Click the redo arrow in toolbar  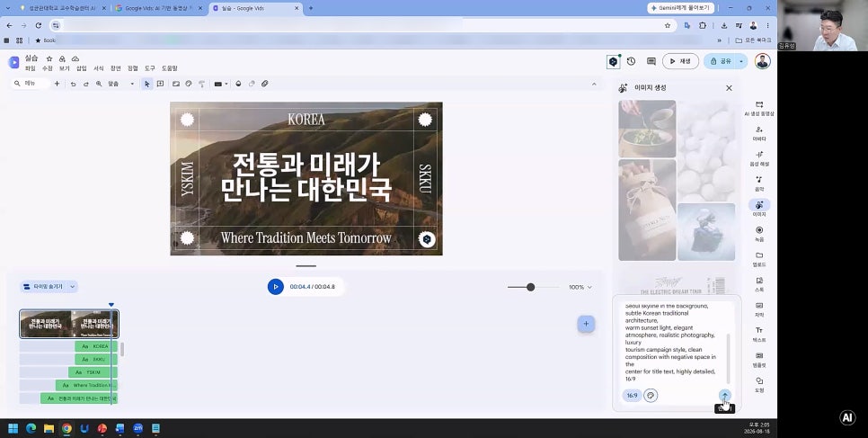point(85,84)
